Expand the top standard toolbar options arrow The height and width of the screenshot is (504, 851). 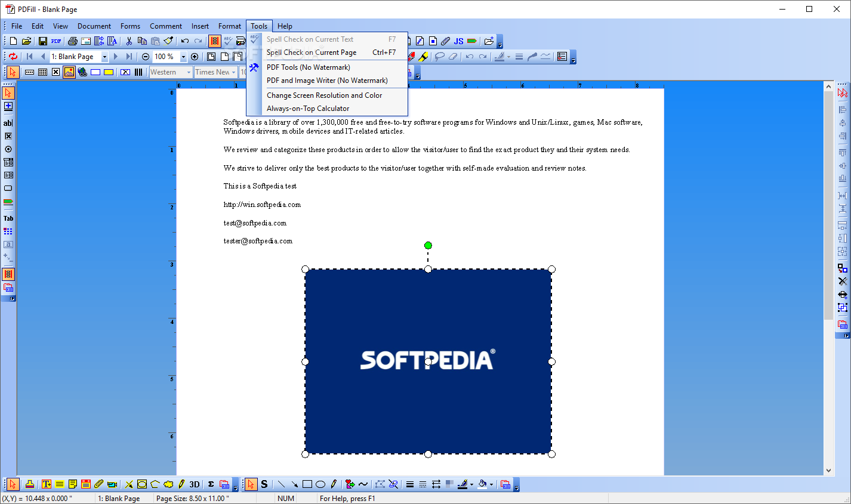click(500, 42)
